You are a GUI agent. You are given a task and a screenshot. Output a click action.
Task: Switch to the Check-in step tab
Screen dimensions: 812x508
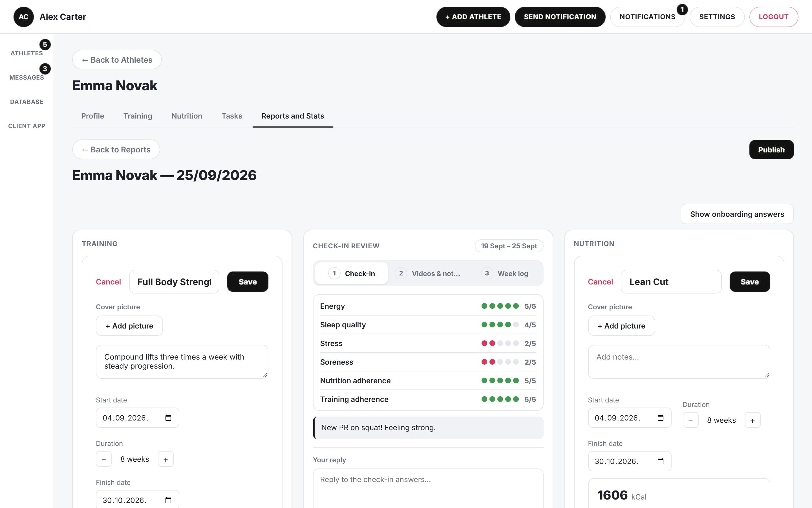click(x=352, y=273)
